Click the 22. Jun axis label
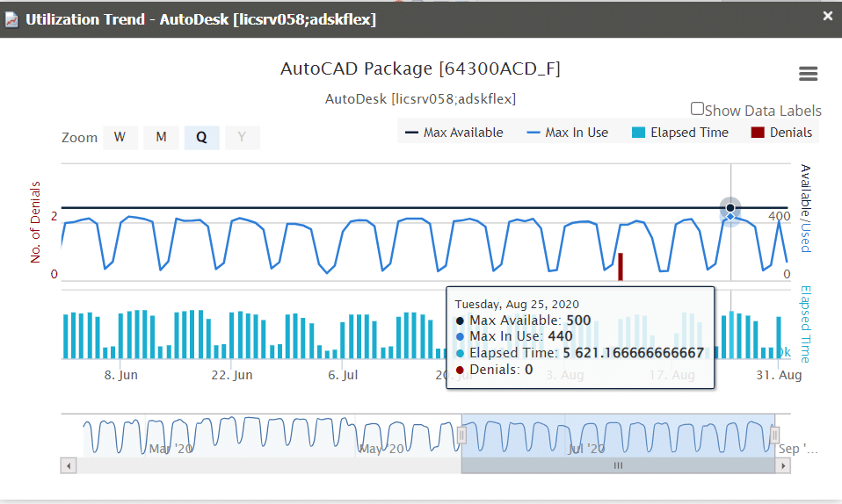The width and height of the screenshot is (842, 504). (231, 375)
